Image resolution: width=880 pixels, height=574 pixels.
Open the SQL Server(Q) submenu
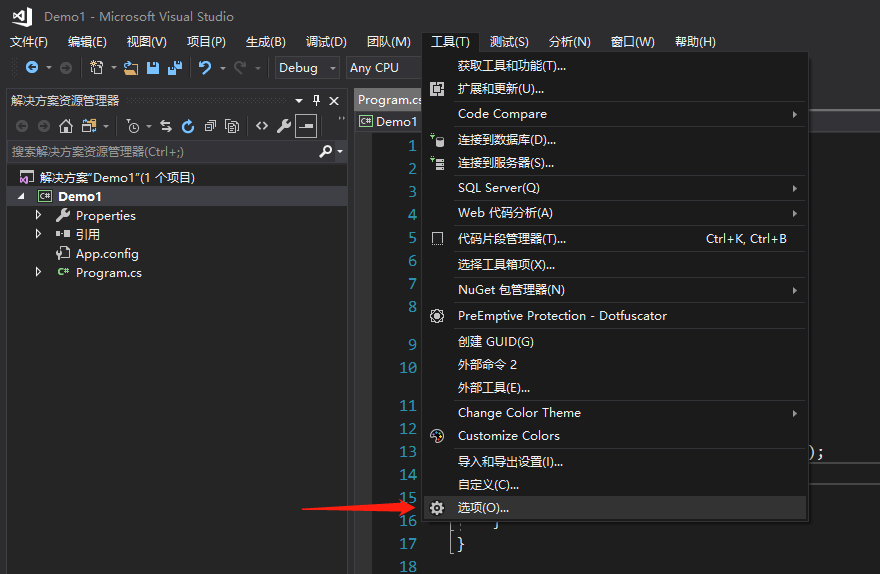click(615, 188)
